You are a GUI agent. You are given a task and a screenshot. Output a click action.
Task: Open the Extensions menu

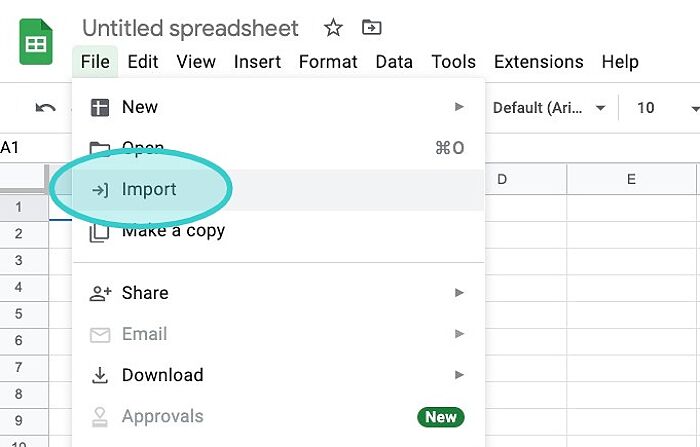click(538, 62)
